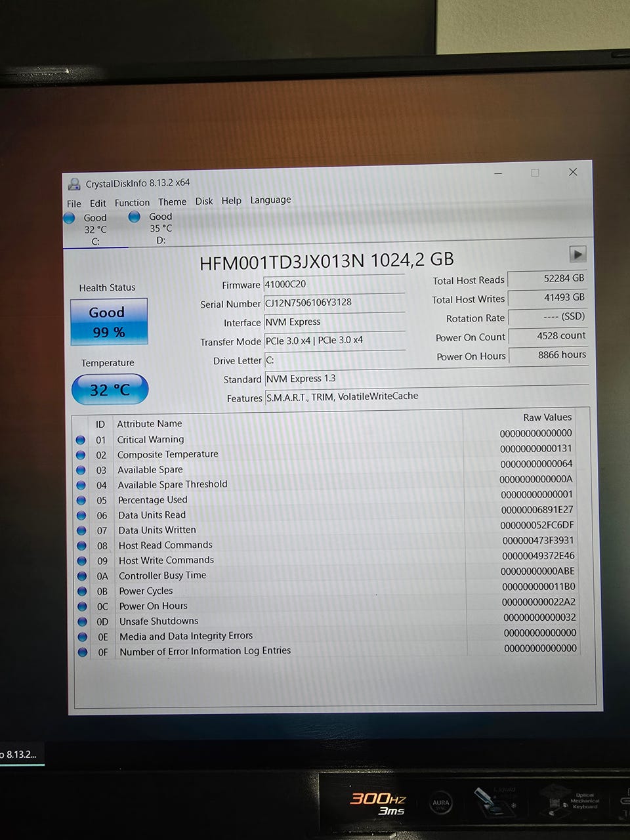Image resolution: width=630 pixels, height=840 pixels.
Task: Click the Interface field NVM Express
Action: click(335, 322)
